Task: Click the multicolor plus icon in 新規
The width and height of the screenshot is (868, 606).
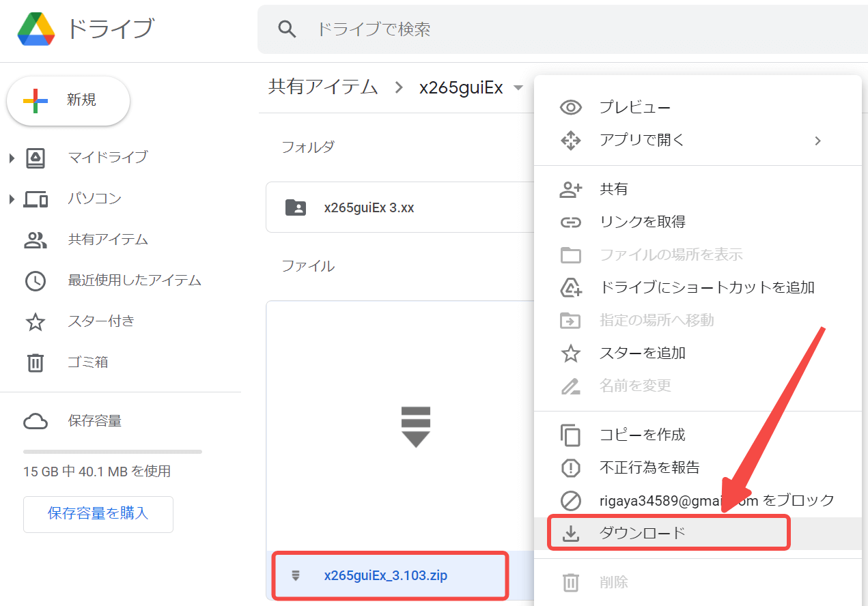Action: (x=36, y=100)
